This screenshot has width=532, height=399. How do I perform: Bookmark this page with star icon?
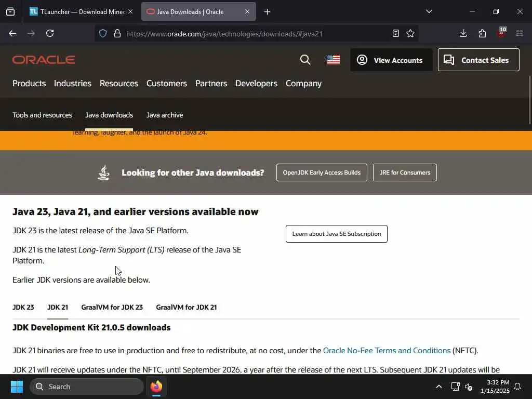coord(410,33)
